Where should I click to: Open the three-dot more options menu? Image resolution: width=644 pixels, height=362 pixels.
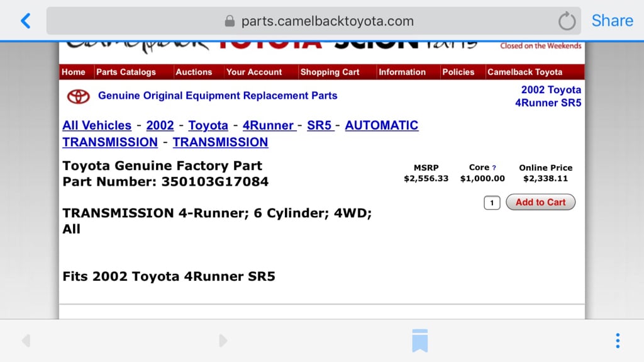click(x=618, y=341)
